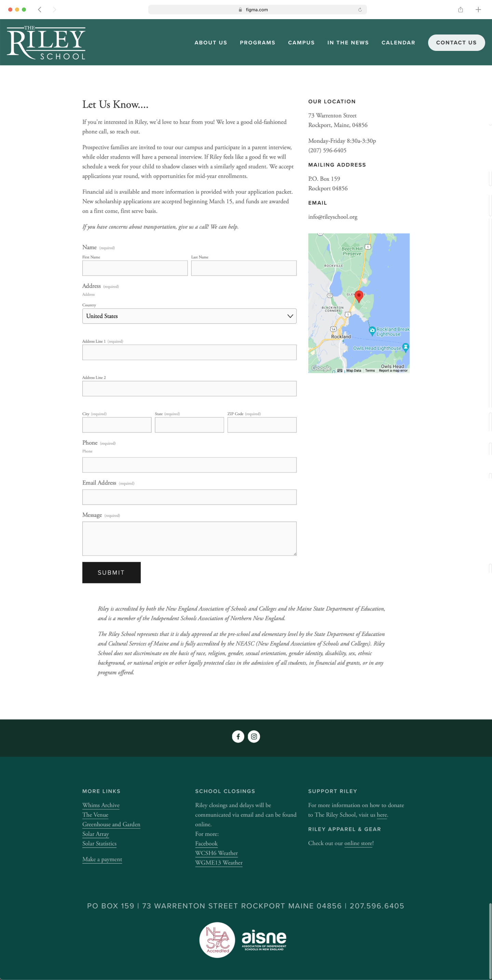Click the map keyboard shortcuts icon

pos(340,371)
